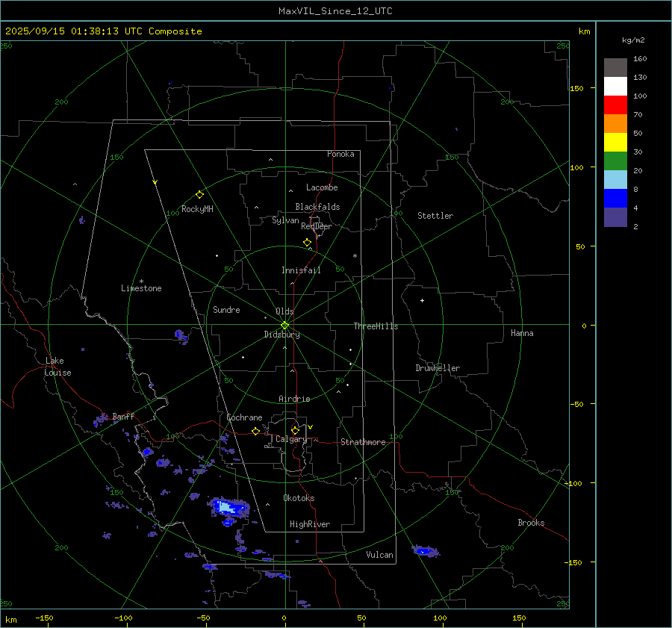
Task: Click the purple 2-4 legend swatch
Action: tap(615, 217)
